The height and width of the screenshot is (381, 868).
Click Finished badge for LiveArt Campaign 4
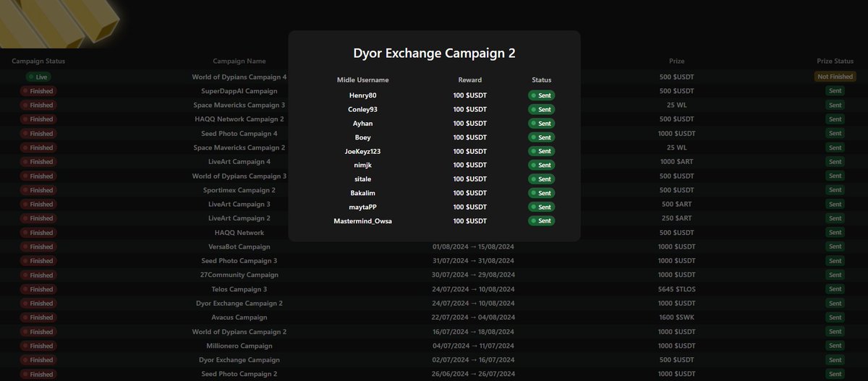click(x=38, y=161)
